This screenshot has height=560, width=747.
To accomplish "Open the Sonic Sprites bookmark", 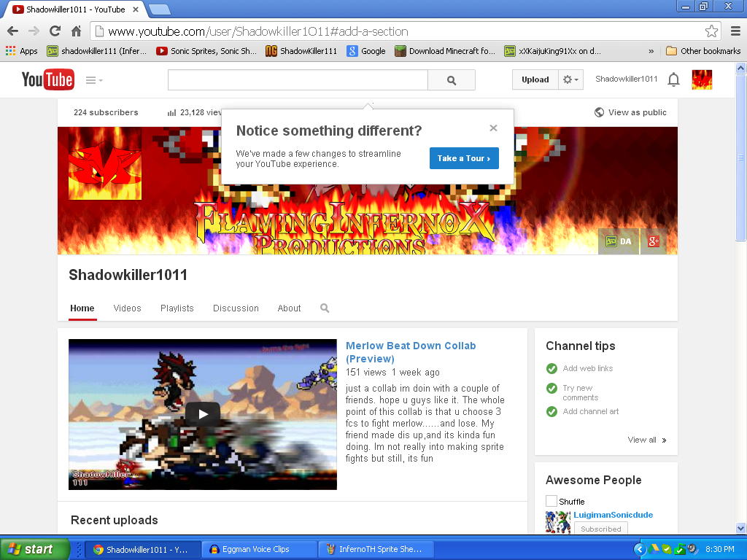I will pos(206,51).
